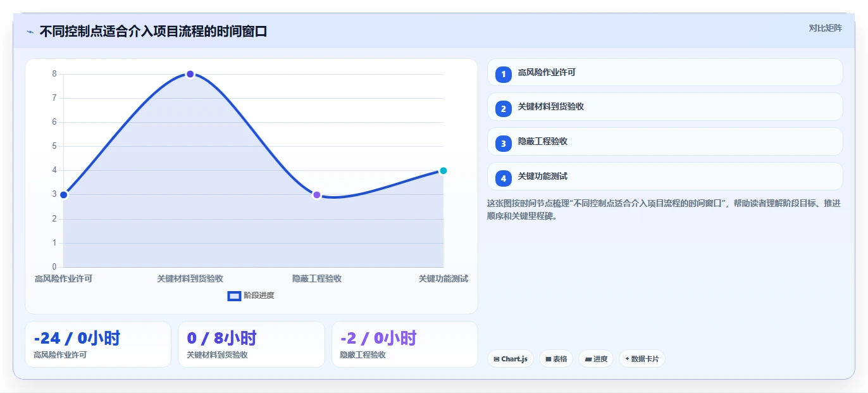The image size is (868, 393).
Task: Open the 高风险作业许可 list row
Action: (x=665, y=72)
